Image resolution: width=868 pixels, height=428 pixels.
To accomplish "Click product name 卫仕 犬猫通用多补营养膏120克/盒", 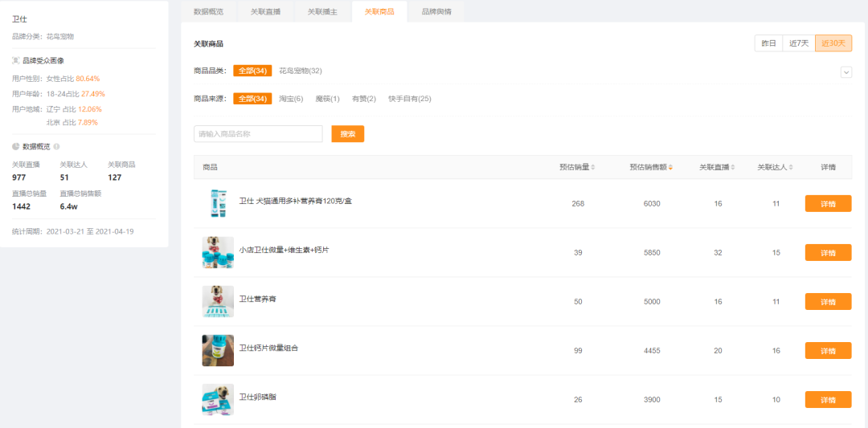I will pos(295,202).
